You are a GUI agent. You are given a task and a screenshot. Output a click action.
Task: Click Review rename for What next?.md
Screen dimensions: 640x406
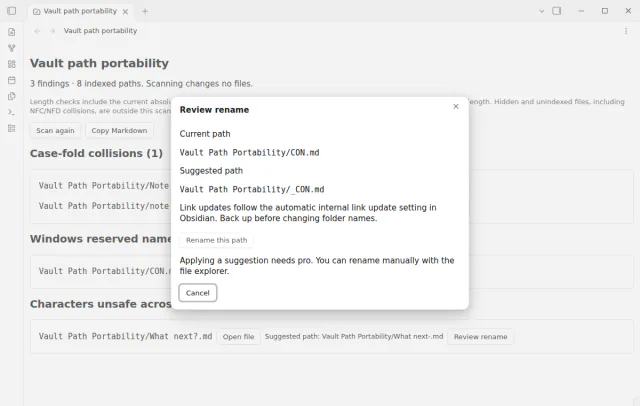480,337
